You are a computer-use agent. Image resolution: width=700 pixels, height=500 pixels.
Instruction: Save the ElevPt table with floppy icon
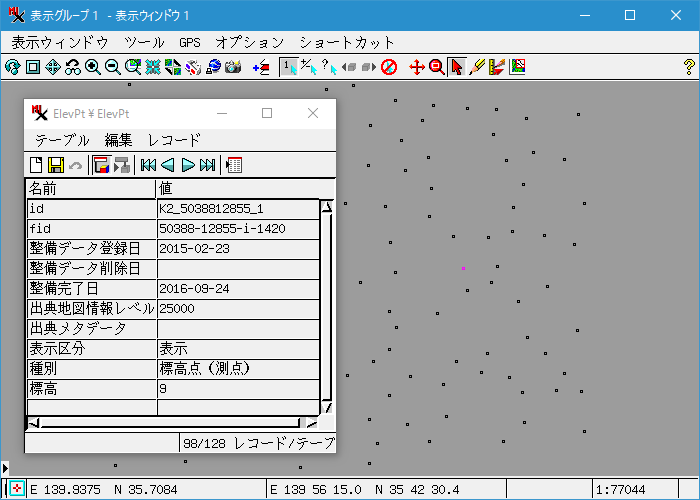[56, 165]
